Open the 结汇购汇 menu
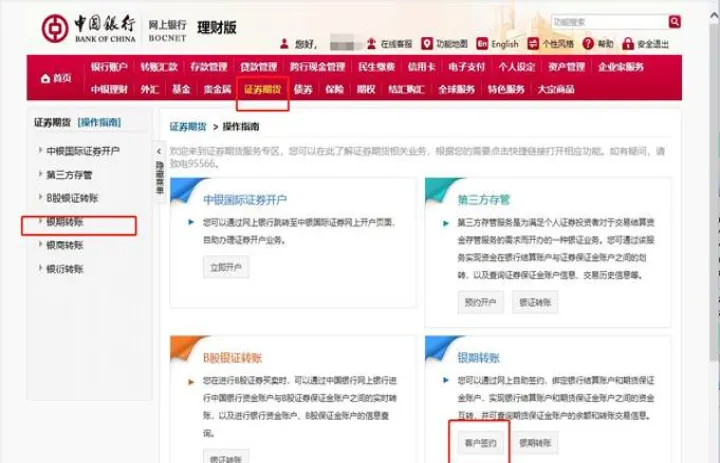Viewport: 720px width, 463px height. pos(406,89)
